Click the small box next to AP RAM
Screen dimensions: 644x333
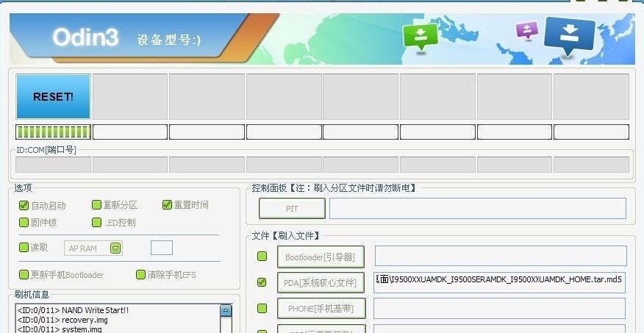(x=162, y=248)
